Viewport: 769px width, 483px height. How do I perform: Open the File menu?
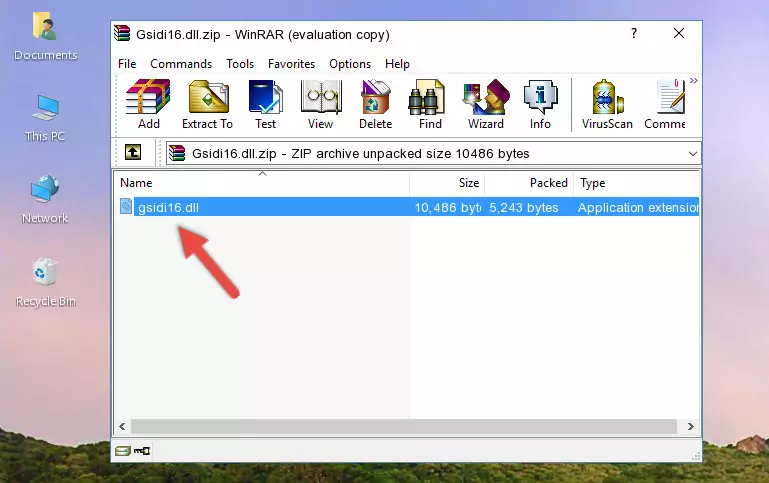click(127, 64)
